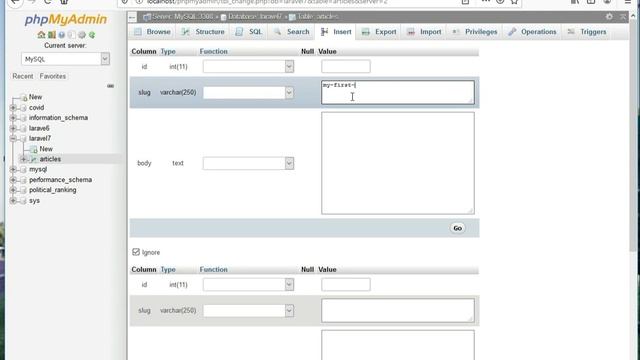Screen dimensions: 640x360
Task: Click the Type column header link
Action: 168,51
